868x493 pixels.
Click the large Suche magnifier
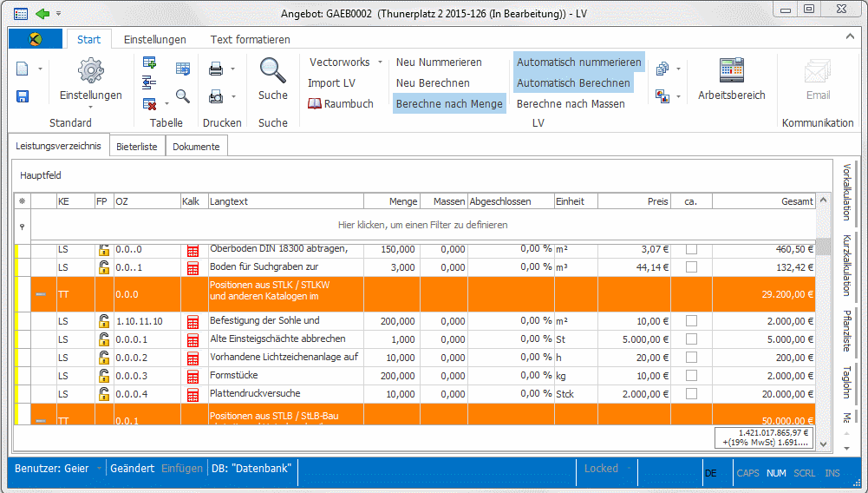[x=272, y=71]
